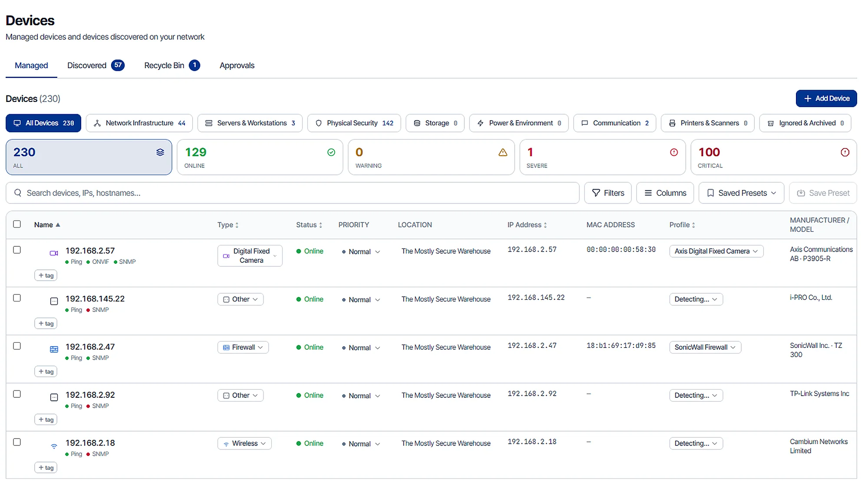Click the alert icon in CRITICAL card
The width and height of the screenshot is (868, 488).
click(x=845, y=152)
